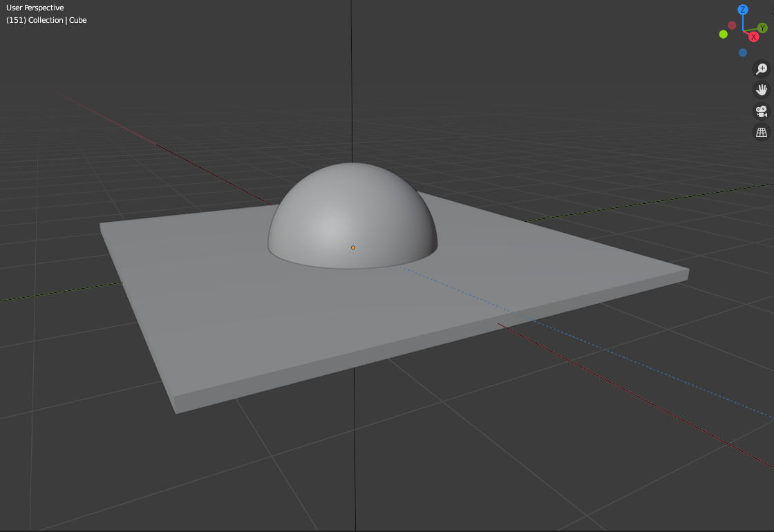Click the blue Z axis gizmo handle
The image size is (774, 532).
(742, 10)
